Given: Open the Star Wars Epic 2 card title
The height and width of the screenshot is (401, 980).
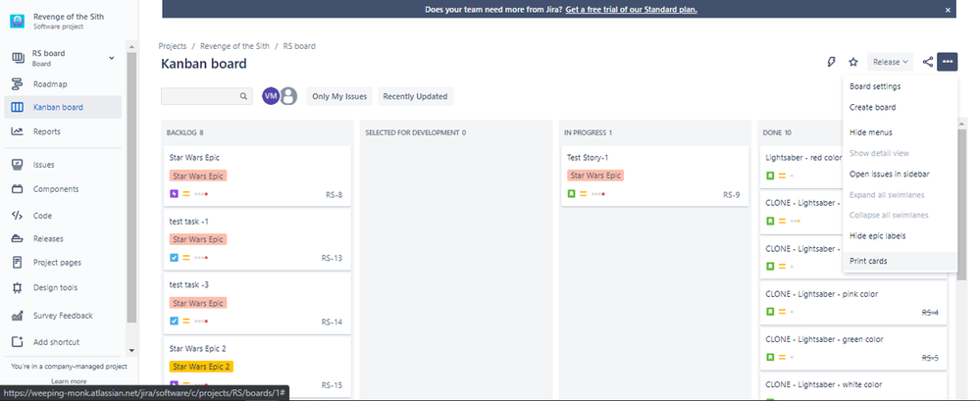Looking at the screenshot, I should tap(197, 348).
